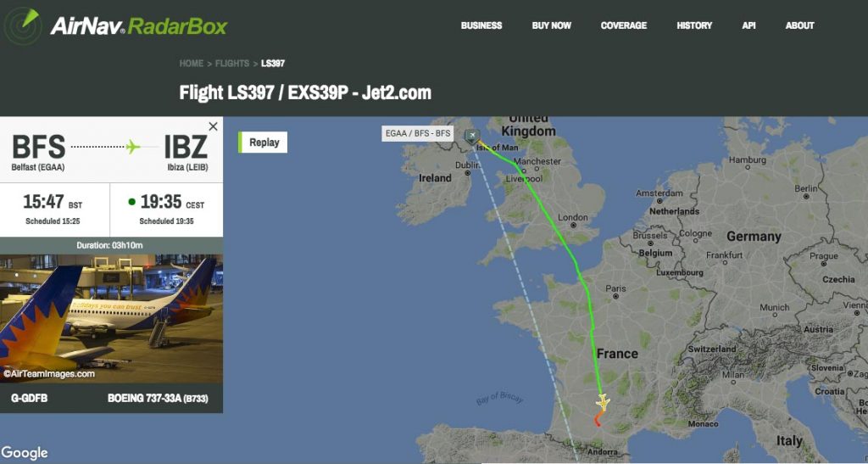Click the green arrival status dot
This screenshot has height=464, width=868.
(x=131, y=202)
